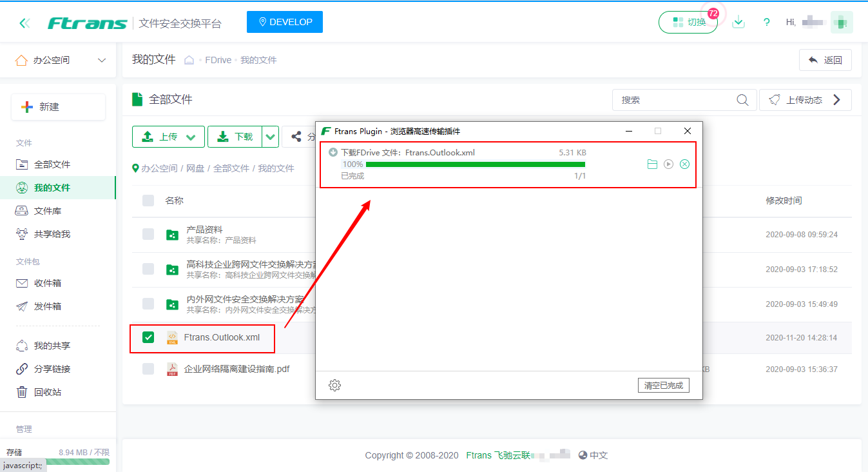
Task: Expand the arrow beside 下载 button
Action: 271,137
